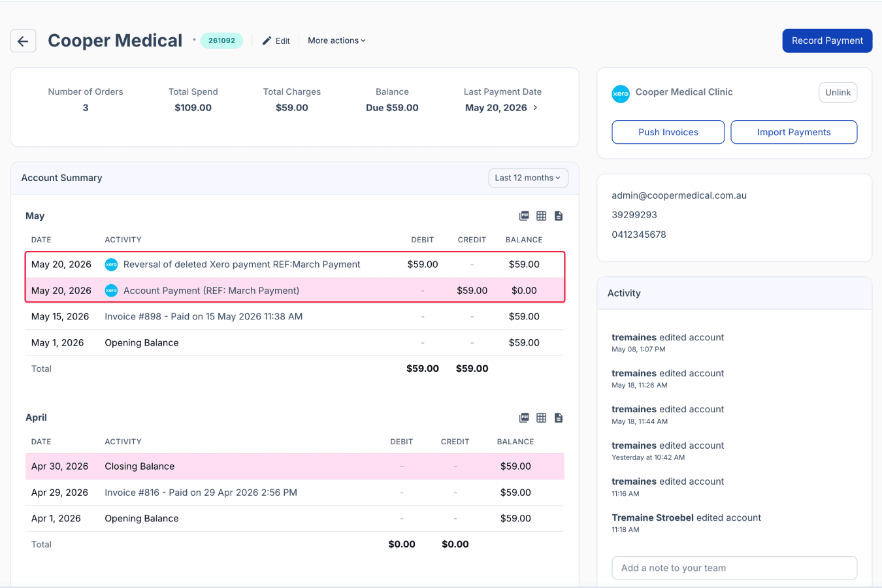Click the Total Charges $59.00 value
The image size is (882, 588).
pos(292,108)
